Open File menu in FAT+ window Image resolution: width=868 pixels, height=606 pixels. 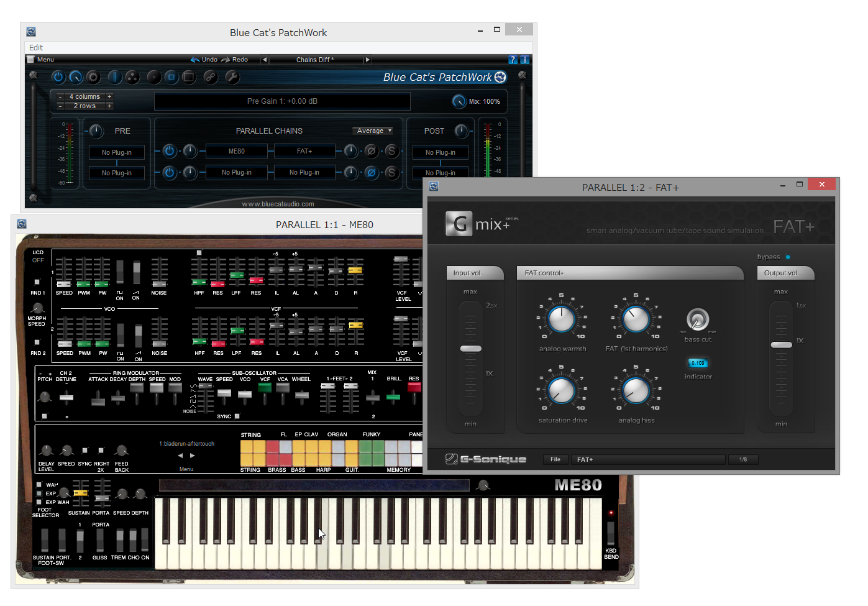(555, 459)
